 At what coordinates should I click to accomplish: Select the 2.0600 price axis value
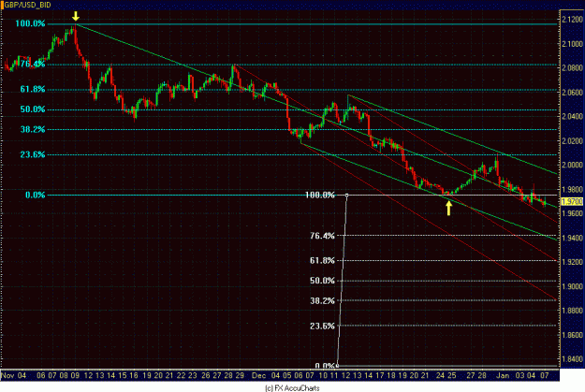572,92
